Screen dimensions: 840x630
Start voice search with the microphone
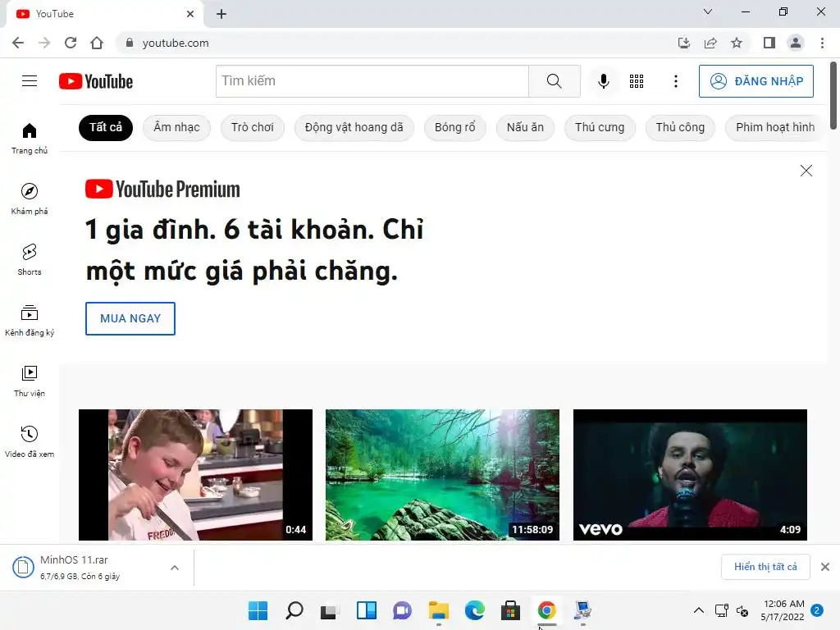(x=603, y=81)
